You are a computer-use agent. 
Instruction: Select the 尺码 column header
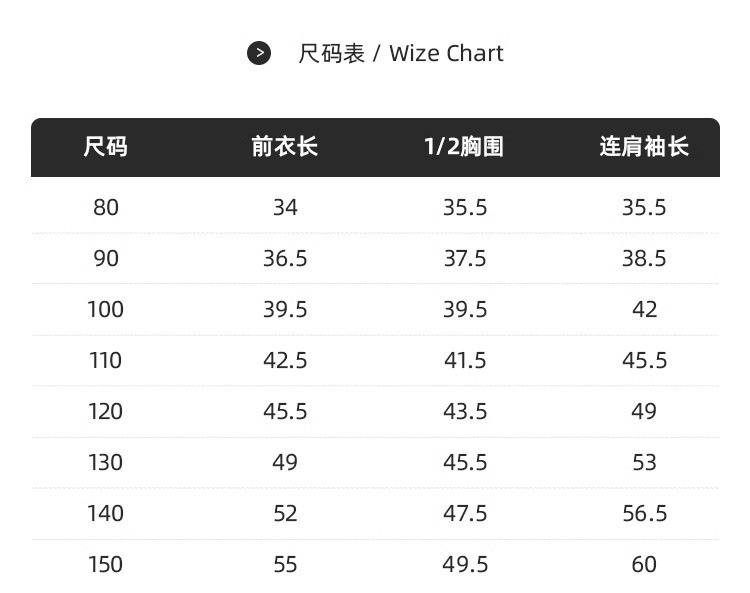coord(105,146)
